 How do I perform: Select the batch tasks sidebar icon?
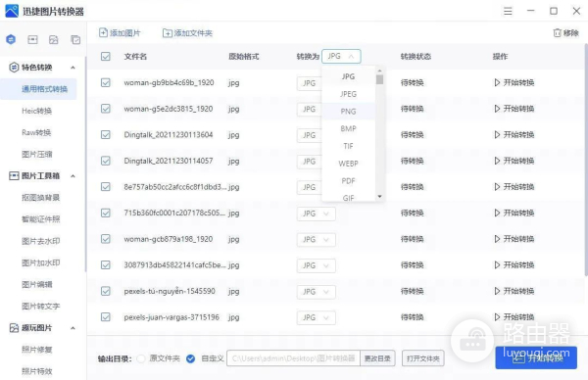[75, 39]
